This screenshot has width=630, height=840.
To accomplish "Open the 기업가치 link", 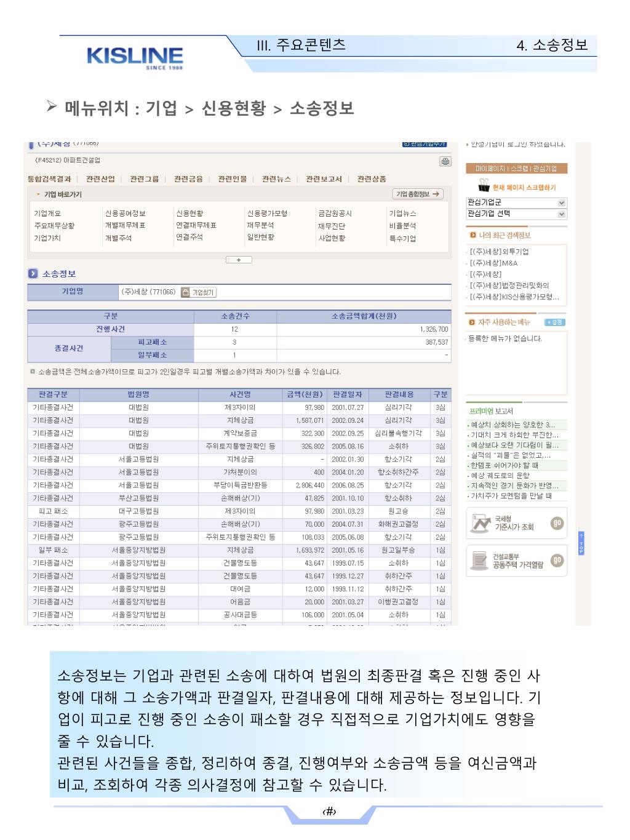I will tap(47, 238).
